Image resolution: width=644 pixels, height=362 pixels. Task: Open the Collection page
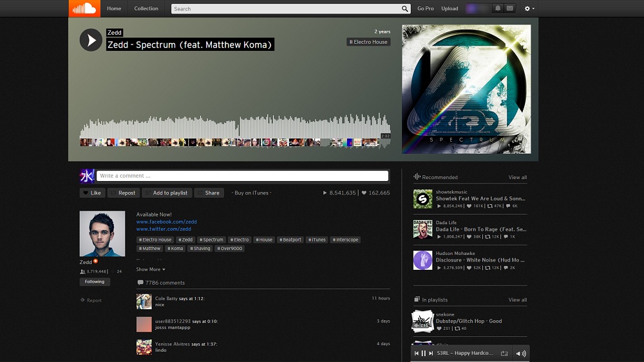(x=146, y=8)
